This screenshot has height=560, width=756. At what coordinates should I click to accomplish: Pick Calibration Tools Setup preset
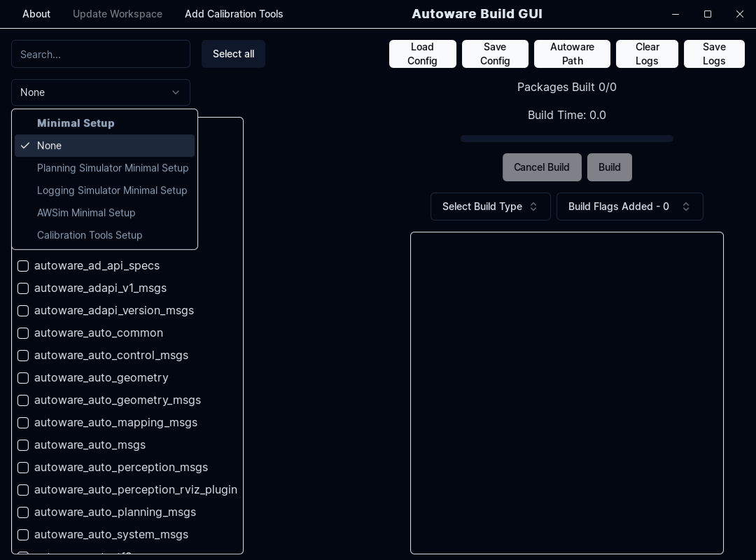point(90,235)
